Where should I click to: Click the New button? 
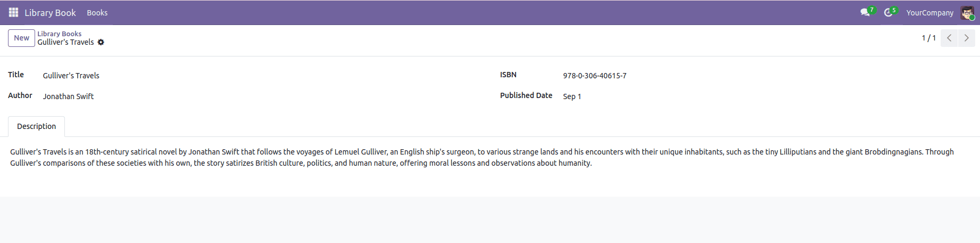tap(21, 38)
